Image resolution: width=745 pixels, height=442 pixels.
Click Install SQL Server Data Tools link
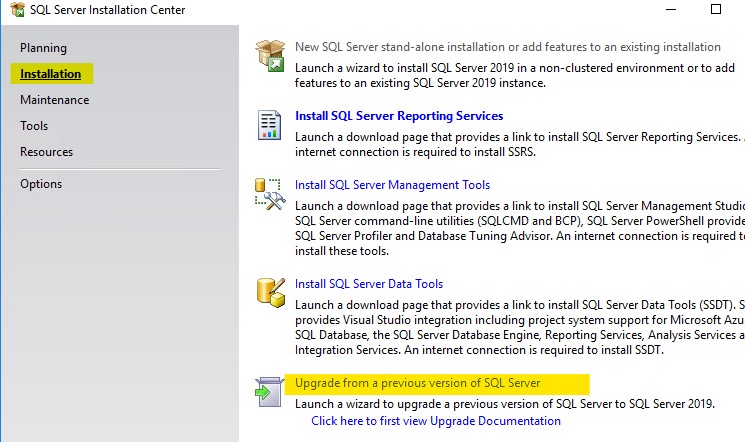369,284
